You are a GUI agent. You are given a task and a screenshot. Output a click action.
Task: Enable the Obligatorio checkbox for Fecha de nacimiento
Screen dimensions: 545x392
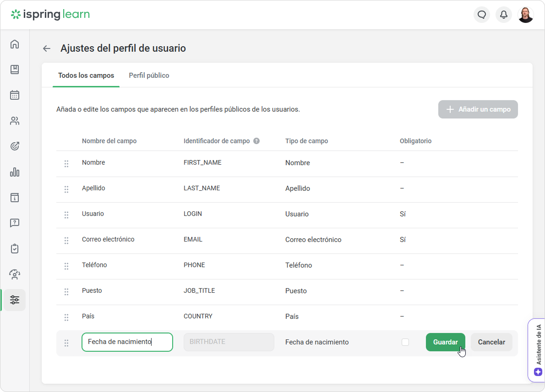[405, 342]
